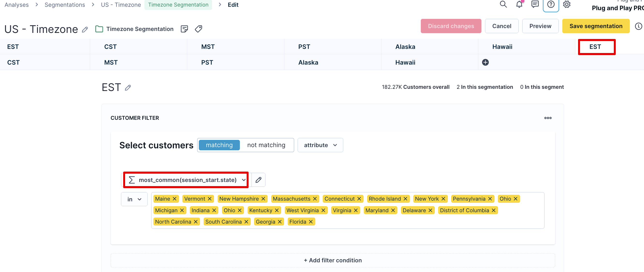644x272 pixels.
Task: Switch to not matching option
Action: [266, 145]
